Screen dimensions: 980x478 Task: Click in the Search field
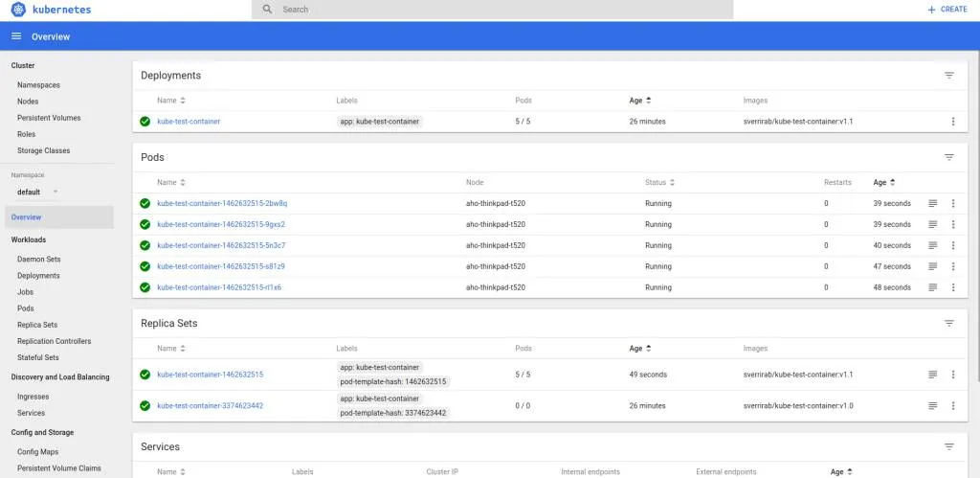[x=498, y=9]
